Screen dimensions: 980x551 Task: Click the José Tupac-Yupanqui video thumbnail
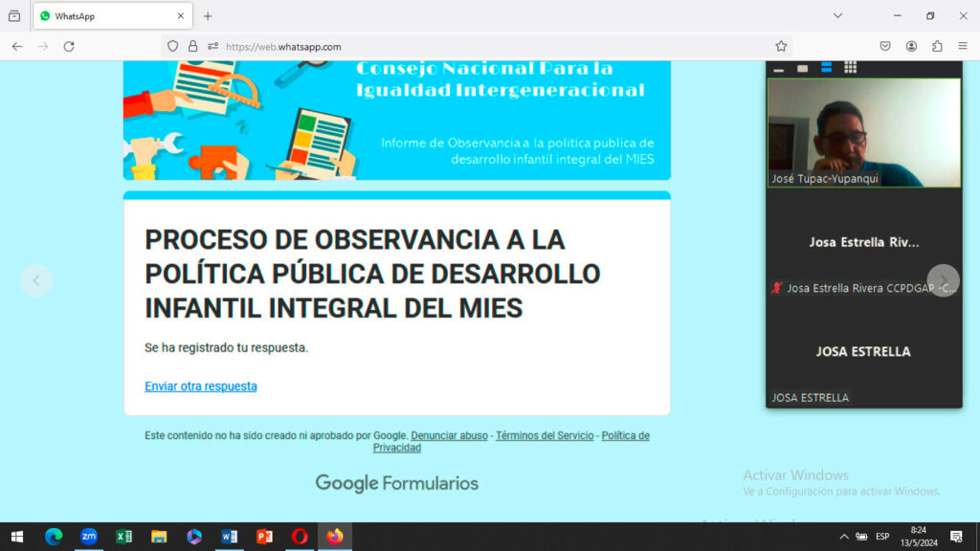click(x=864, y=132)
